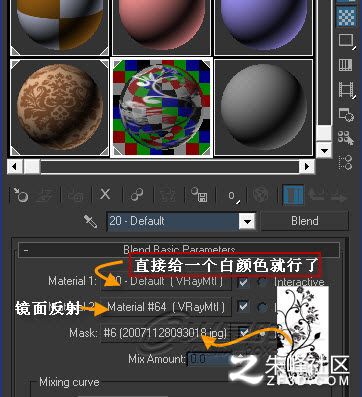Open Material 1 slot button (VRayMtl)
The image size is (362, 397).
click(x=166, y=281)
